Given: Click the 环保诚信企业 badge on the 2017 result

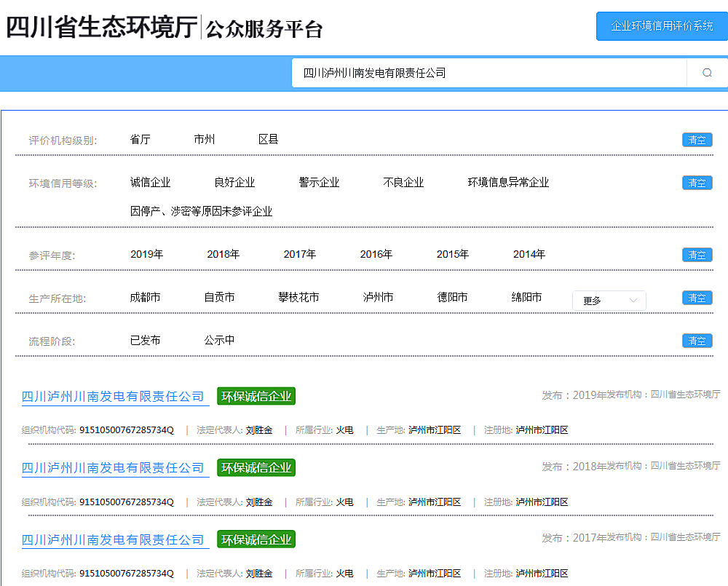Looking at the screenshot, I should (x=256, y=539).
